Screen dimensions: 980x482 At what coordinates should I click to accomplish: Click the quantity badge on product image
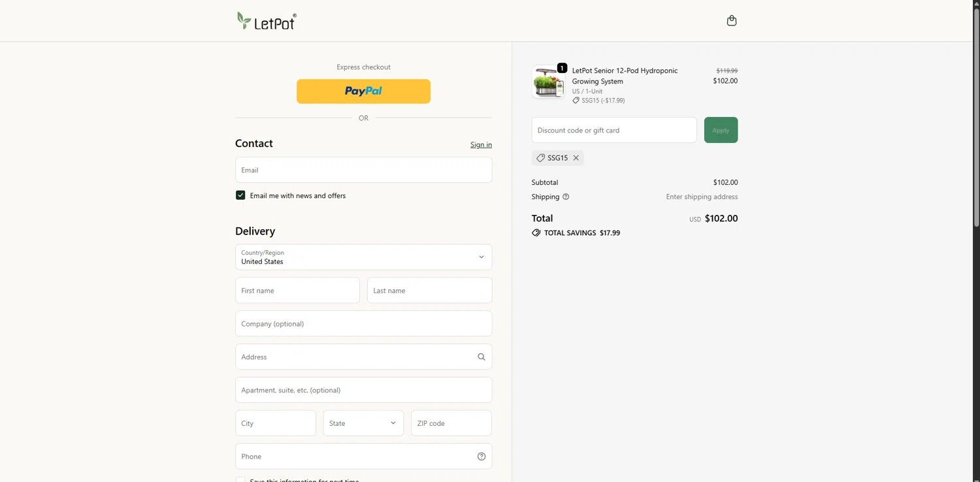click(562, 68)
